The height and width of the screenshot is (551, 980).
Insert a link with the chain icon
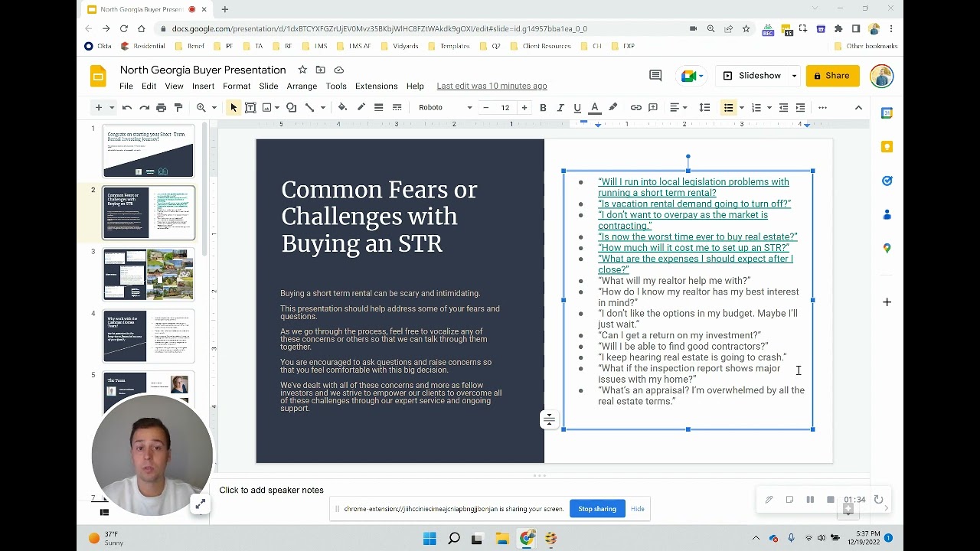pyautogui.click(x=635, y=108)
